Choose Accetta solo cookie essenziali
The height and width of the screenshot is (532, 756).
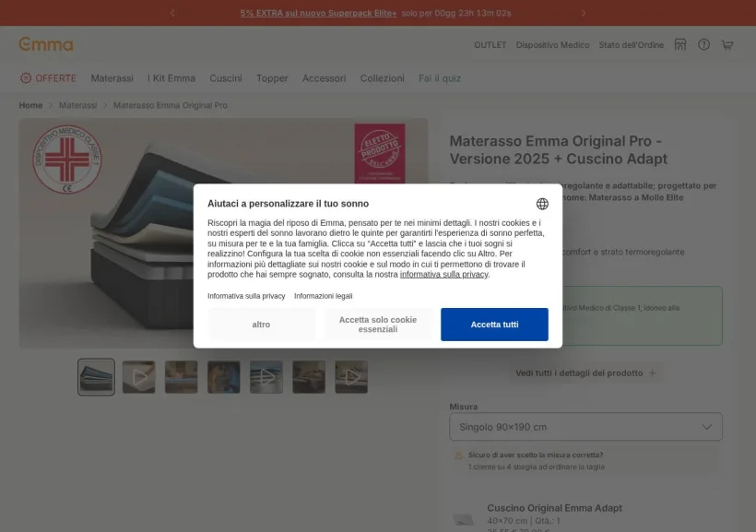click(x=377, y=325)
